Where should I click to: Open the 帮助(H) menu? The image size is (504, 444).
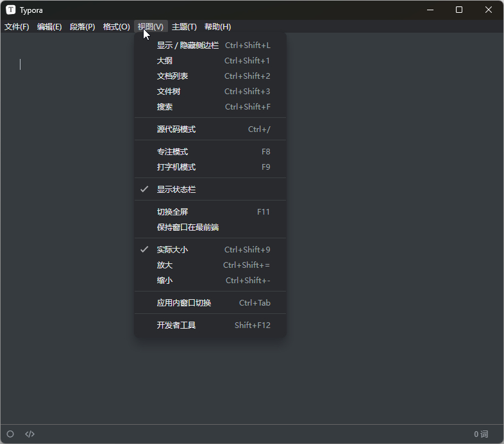pos(217,27)
